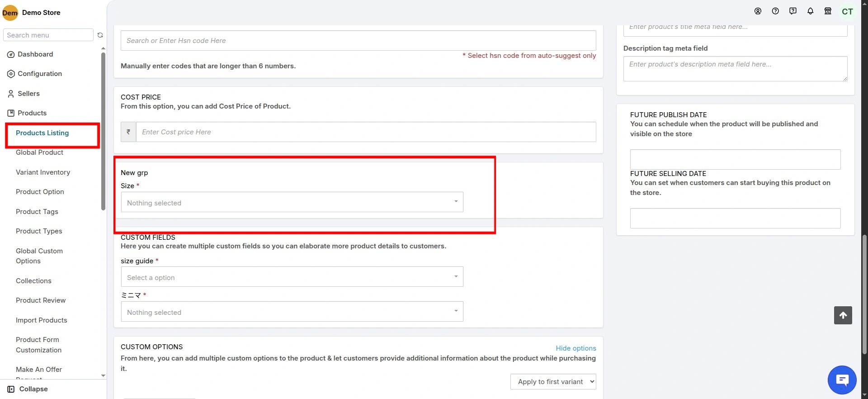Click the CT account avatar
Screen dimensions: 868x399
click(847, 12)
